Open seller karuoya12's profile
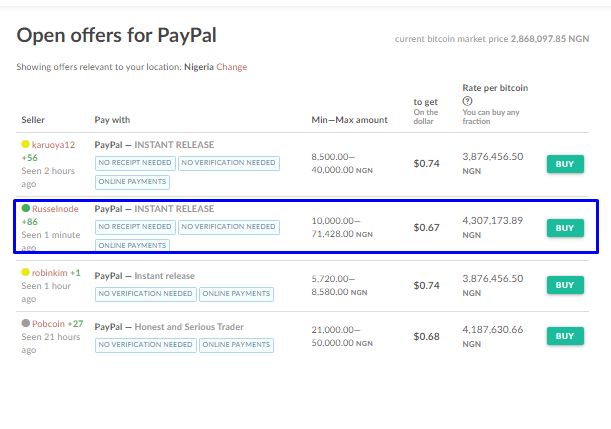Viewport: 611px width, 429px height. tap(53, 145)
